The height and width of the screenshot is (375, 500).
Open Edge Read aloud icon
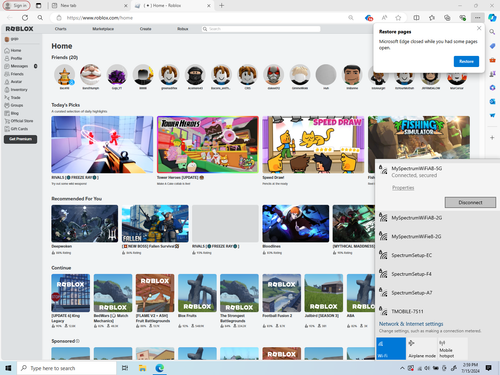click(x=384, y=18)
